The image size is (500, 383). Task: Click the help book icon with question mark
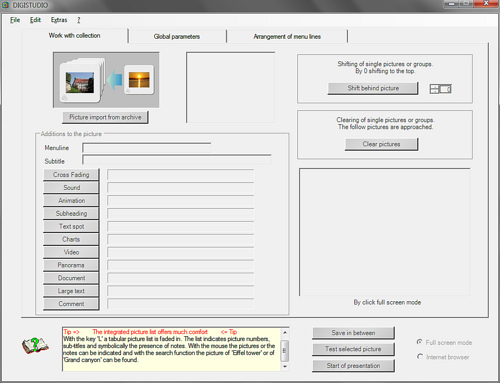[35, 345]
